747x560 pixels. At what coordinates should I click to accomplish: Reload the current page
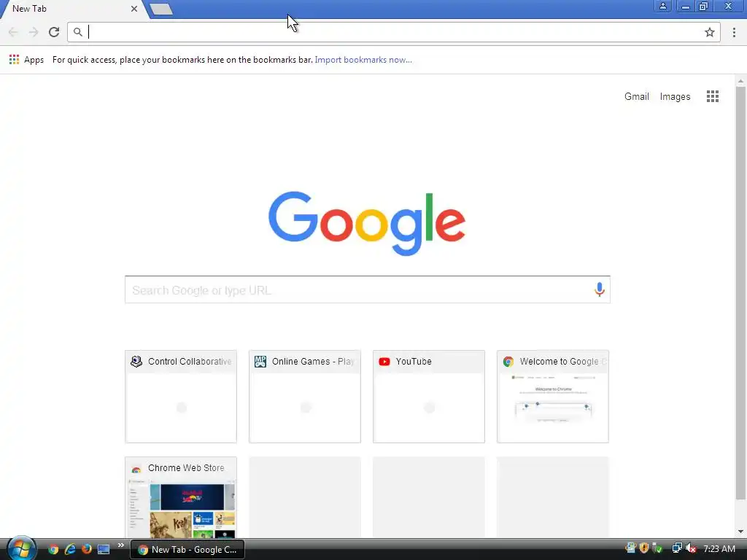(54, 32)
